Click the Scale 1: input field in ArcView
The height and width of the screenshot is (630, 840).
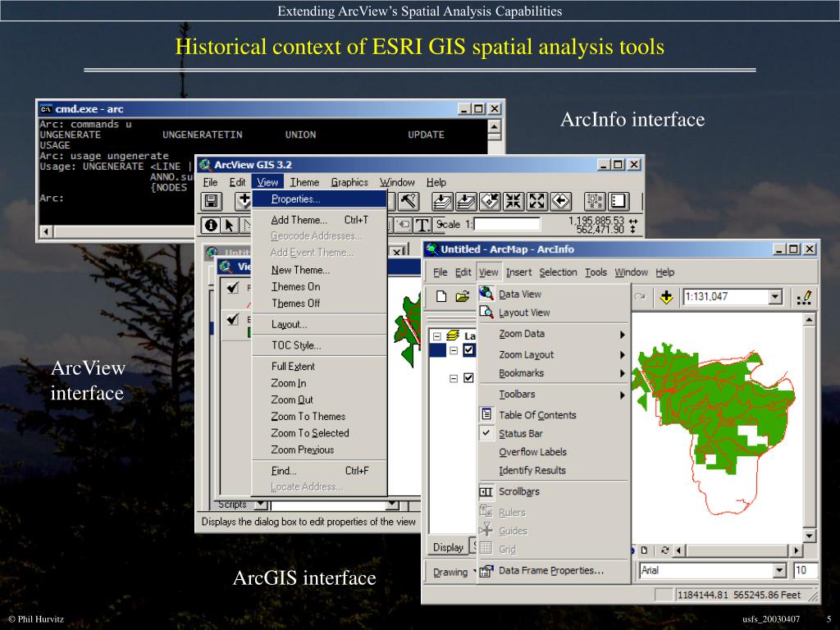point(507,224)
